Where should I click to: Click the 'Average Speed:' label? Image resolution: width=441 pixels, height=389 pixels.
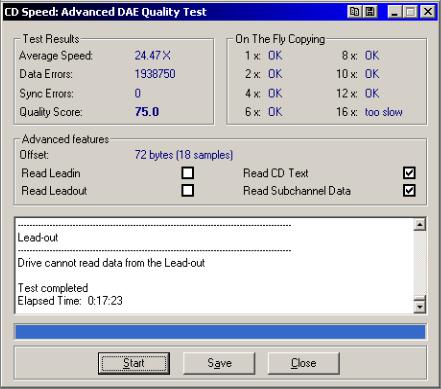pos(56,55)
